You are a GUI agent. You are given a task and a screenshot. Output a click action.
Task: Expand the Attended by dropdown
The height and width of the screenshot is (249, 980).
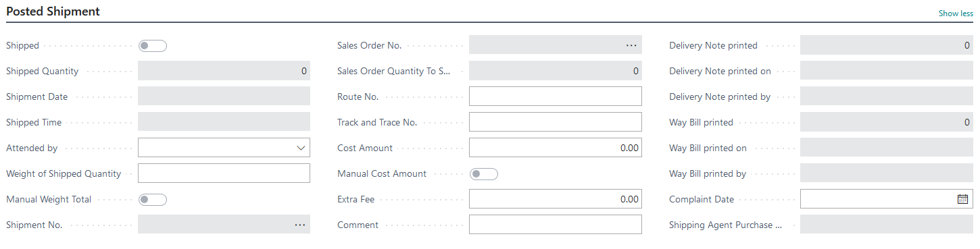[224, 148]
